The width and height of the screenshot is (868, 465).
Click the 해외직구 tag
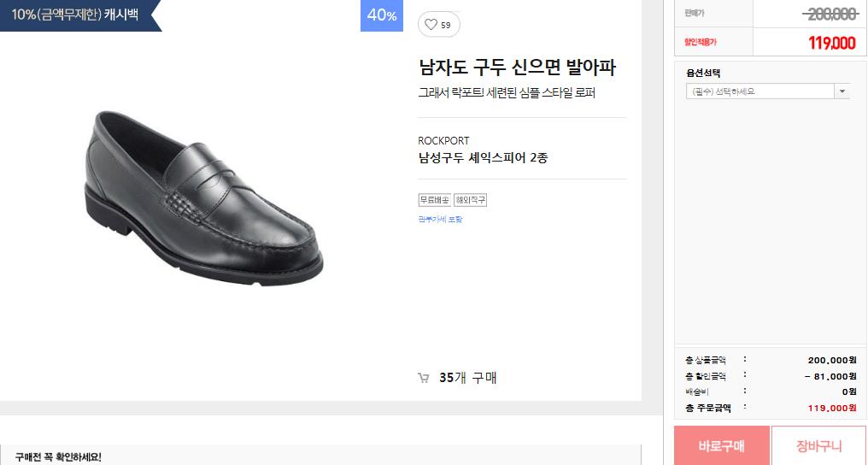(470, 200)
